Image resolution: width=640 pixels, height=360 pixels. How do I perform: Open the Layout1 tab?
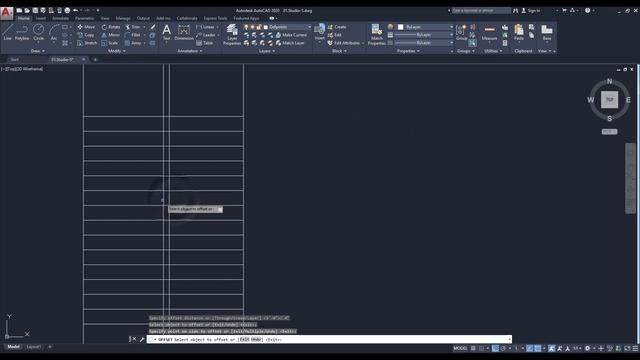[x=33, y=347]
